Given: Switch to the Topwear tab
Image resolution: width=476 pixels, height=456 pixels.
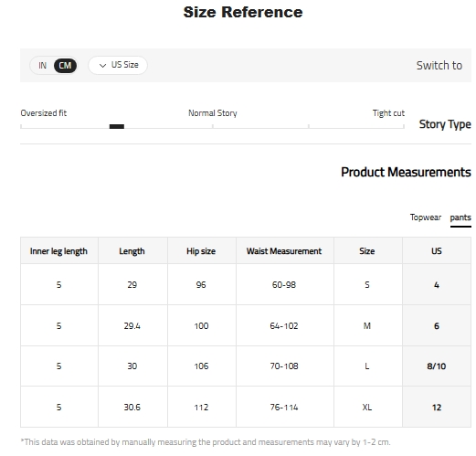Looking at the screenshot, I should pyautogui.click(x=425, y=217).
